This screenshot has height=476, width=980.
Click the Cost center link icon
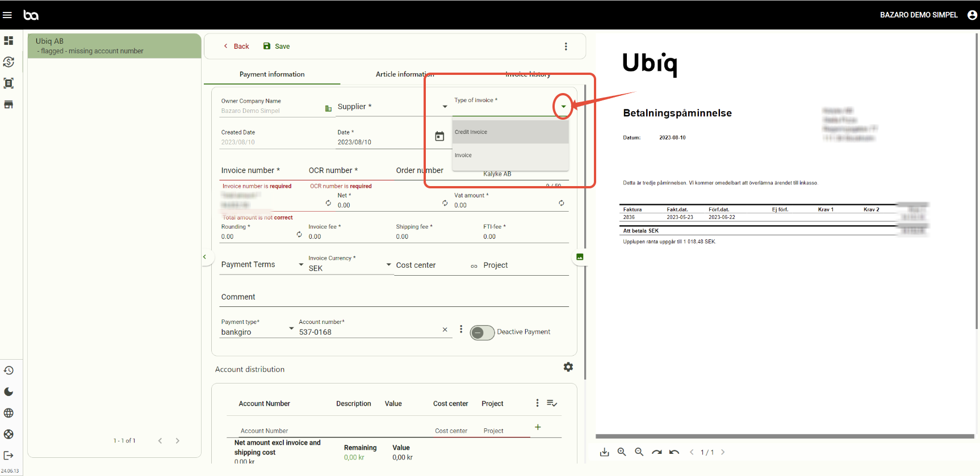pyautogui.click(x=474, y=266)
